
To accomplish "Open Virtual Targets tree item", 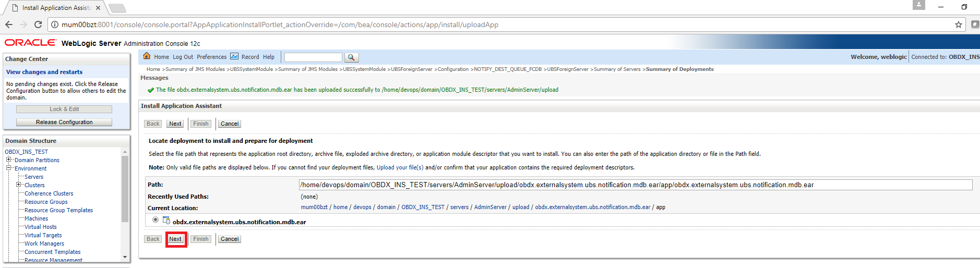I will coord(43,235).
